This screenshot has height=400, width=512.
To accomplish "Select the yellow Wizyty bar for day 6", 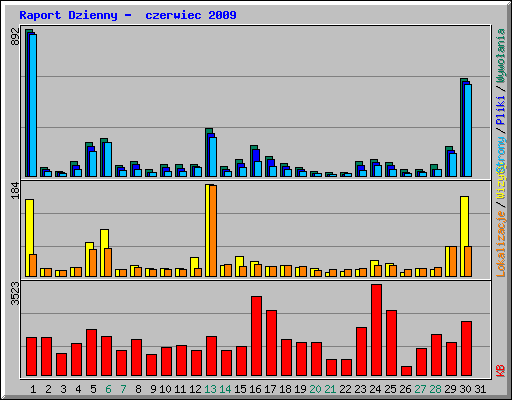I will coord(104,253).
